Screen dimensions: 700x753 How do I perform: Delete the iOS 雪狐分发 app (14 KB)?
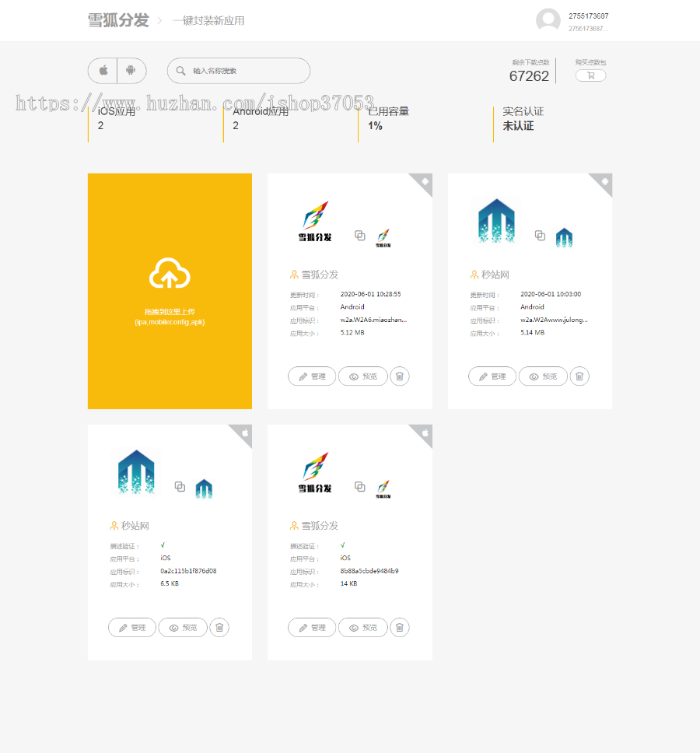(x=399, y=628)
